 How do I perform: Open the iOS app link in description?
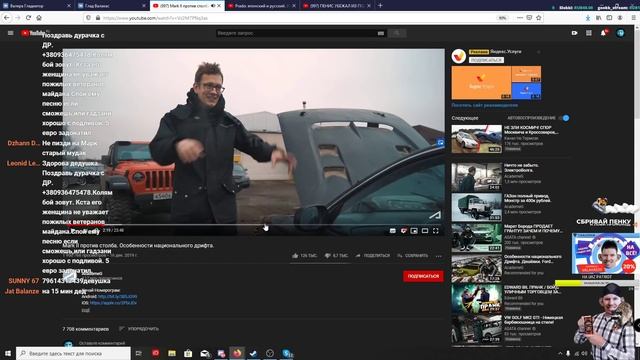coord(113,303)
